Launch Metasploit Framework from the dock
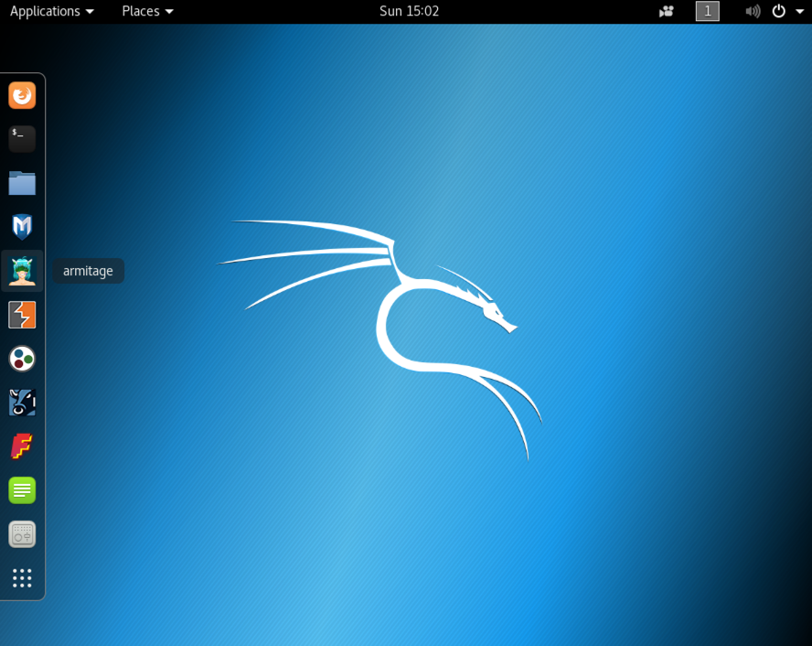 pyautogui.click(x=22, y=227)
